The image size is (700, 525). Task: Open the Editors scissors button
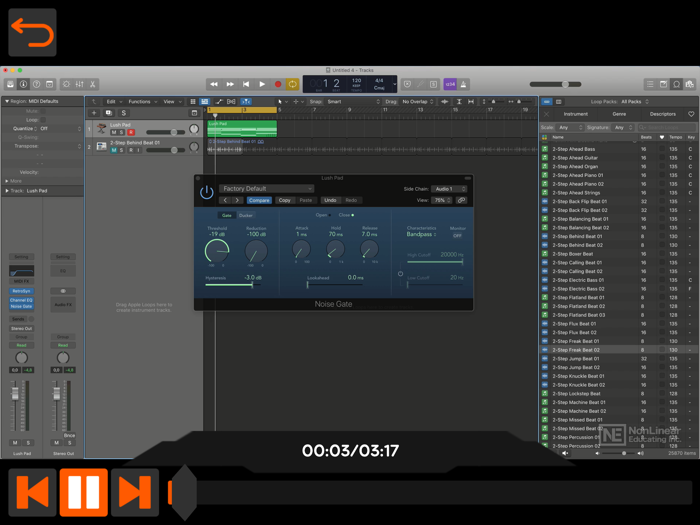pyautogui.click(x=92, y=84)
